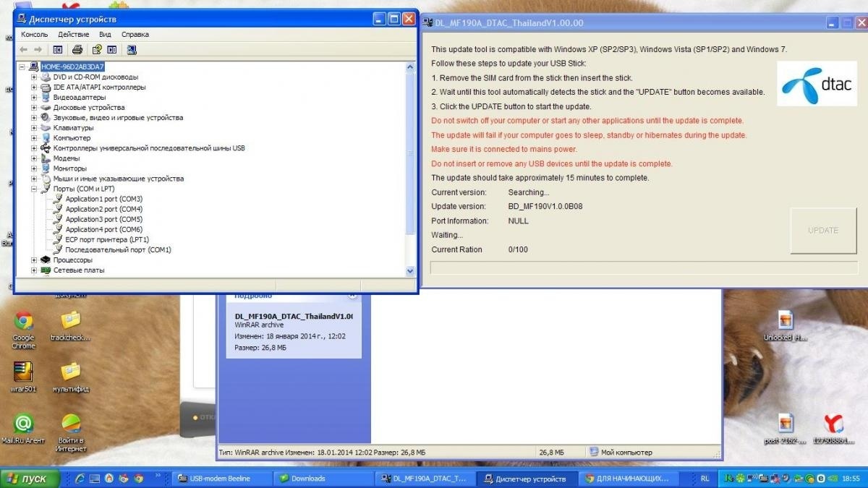Viewport: 868px width, 488px height.
Task: Click scroll up arrow in device tree
Action: (x=411, y=67)
